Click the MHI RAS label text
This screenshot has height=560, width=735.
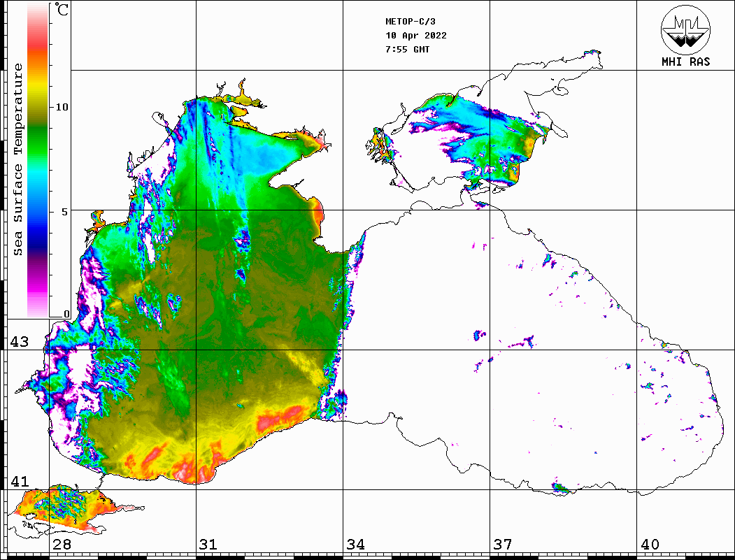coord(686,62)
